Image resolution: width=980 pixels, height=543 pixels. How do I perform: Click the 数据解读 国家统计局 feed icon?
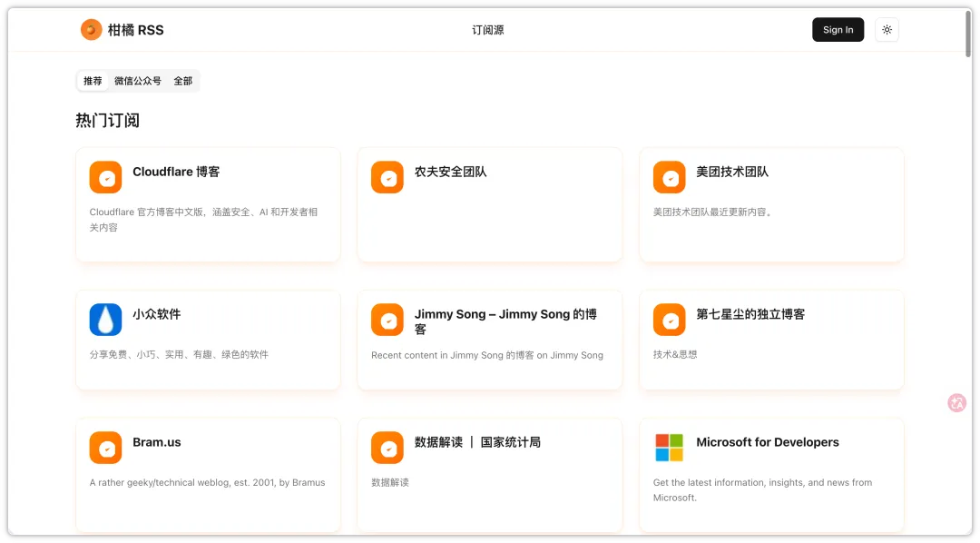click(x=387, y=448)
